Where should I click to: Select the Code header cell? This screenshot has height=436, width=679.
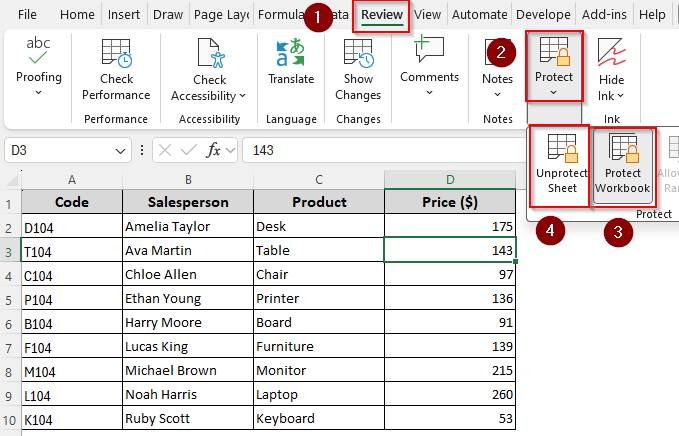click(72, 202)
